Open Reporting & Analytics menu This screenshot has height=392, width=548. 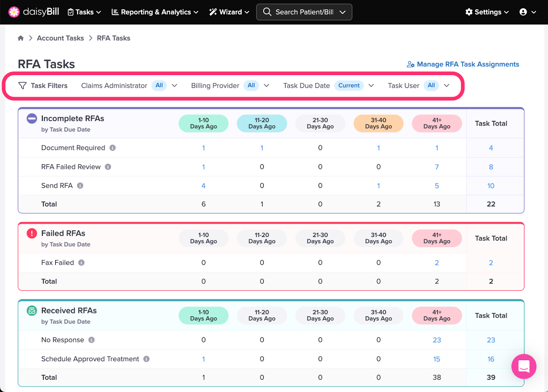(x=155, y=12)
